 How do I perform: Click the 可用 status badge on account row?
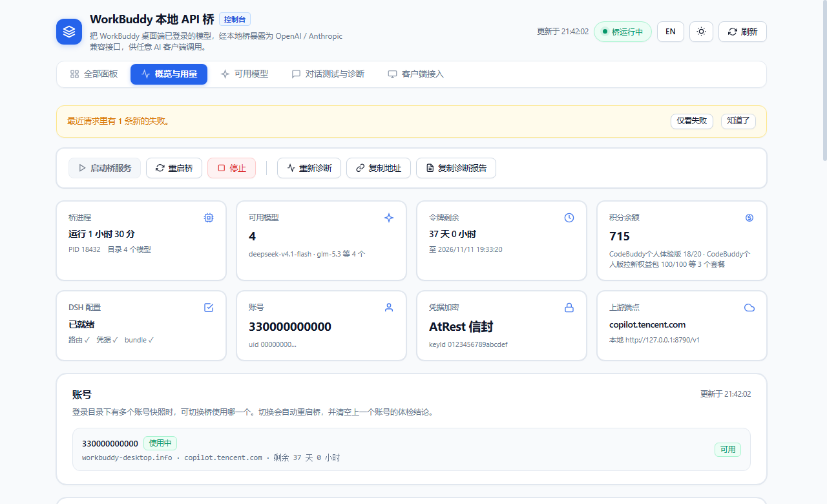(x=728, y=450)
